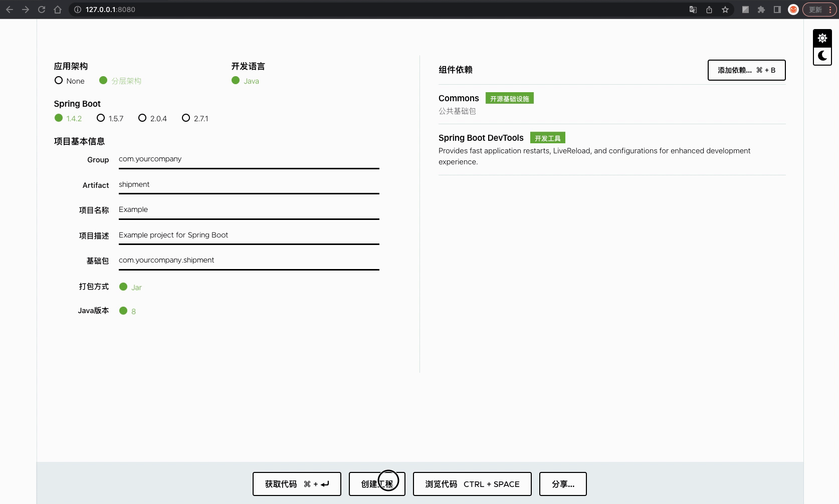Reload the current page
Viewport: 839px width, 504px height.
click(x=42, y=10)
